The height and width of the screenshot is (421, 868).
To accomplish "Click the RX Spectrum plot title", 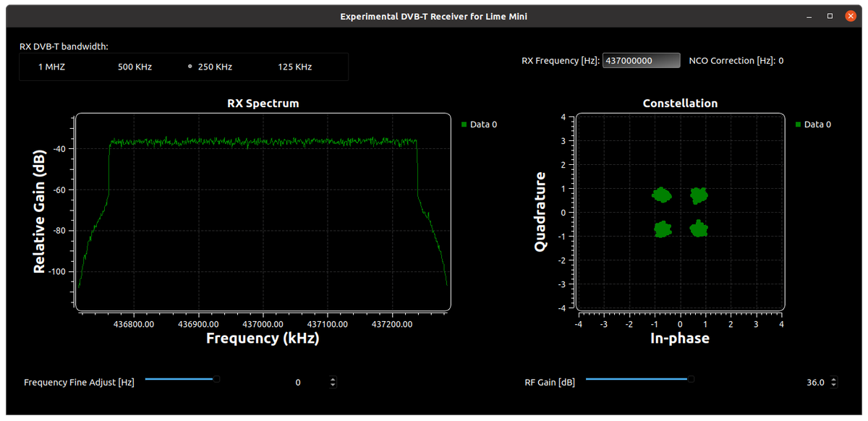I will point(263,103).
